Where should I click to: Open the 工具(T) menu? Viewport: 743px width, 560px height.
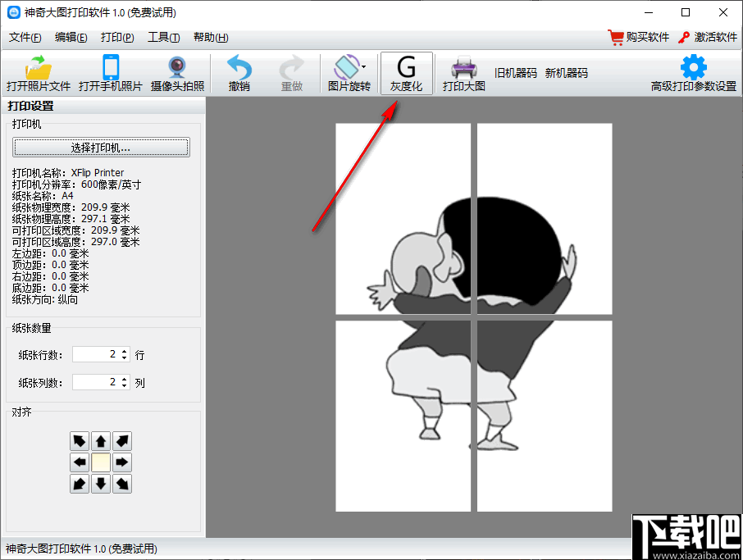tap(164, 37)
